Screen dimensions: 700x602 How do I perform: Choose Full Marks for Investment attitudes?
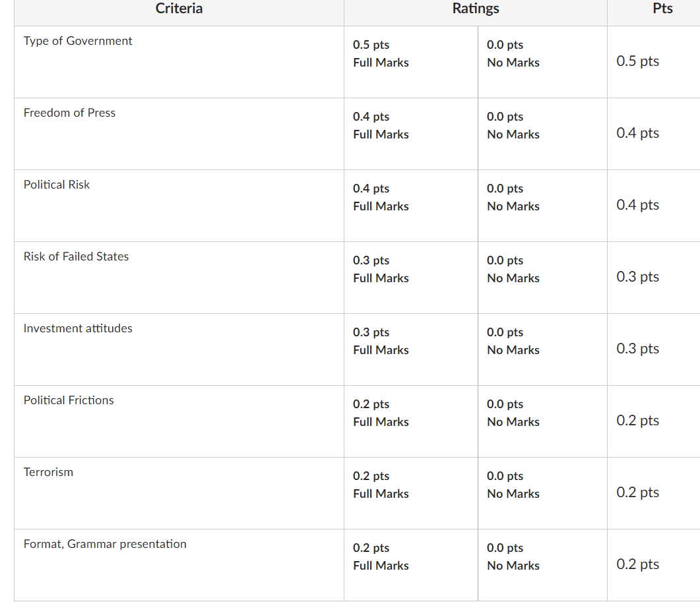coord(411,349)
